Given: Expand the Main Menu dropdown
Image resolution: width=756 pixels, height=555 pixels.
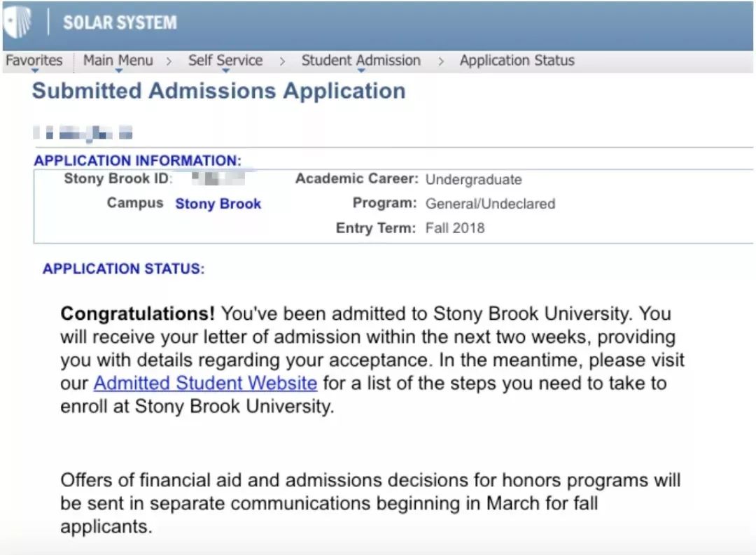Looking at the screenshot, I should tap(118, 61).
